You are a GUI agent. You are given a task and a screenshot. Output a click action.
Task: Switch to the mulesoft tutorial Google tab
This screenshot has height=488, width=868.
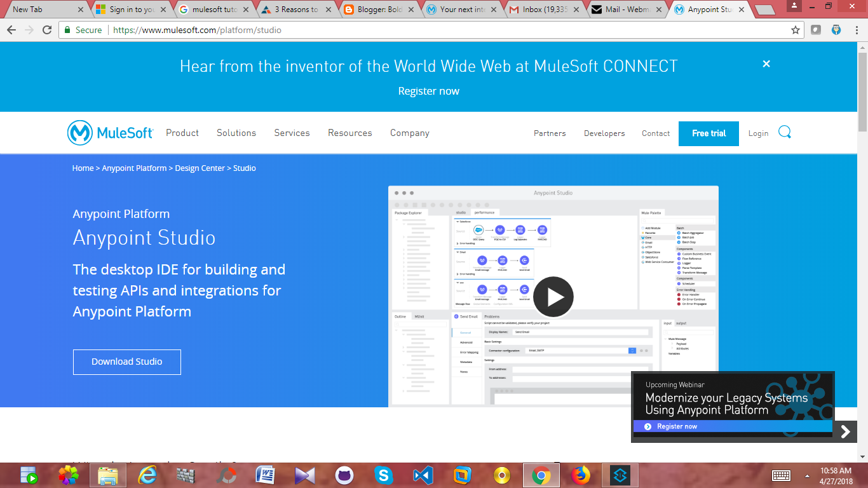(x=213, y=10)
